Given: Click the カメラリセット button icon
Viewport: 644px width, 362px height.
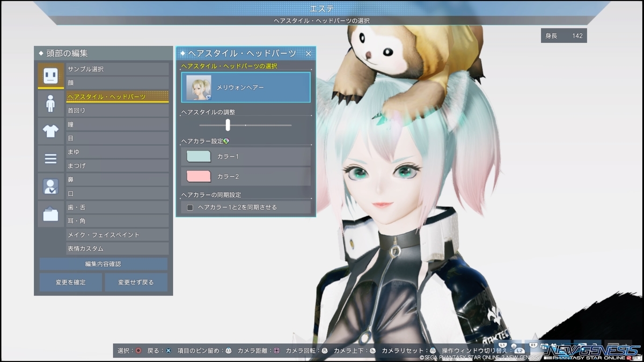Looking at the screenshot, I should click(x=433, y=351).
